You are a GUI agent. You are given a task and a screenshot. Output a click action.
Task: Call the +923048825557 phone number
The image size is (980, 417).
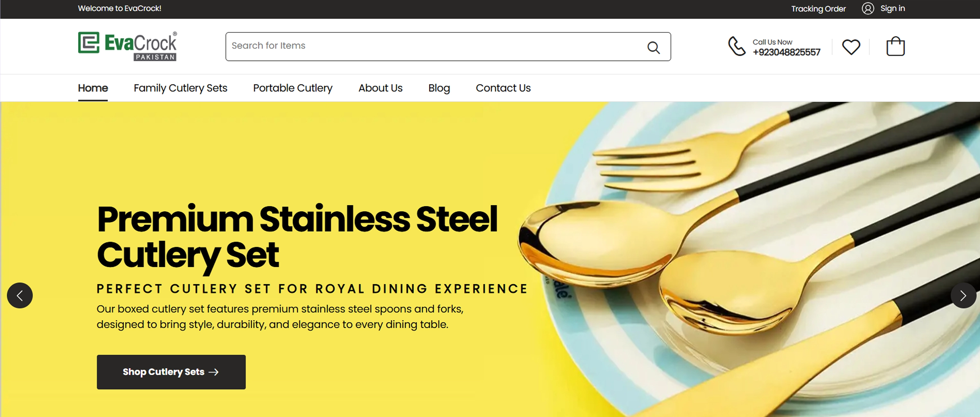pyautogui.click(x=786, y=53)
